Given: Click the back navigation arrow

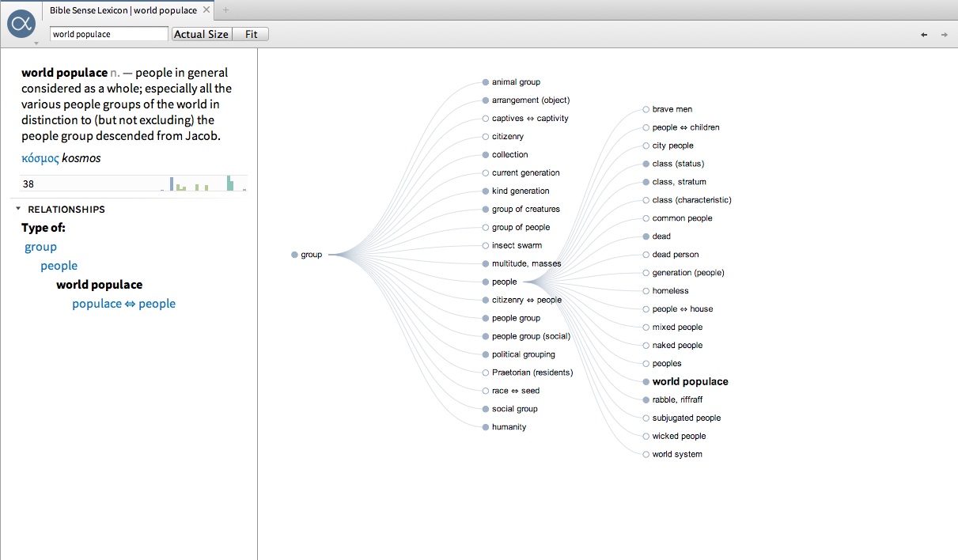Looking at the screenshot, I should (x=924, y=34).
